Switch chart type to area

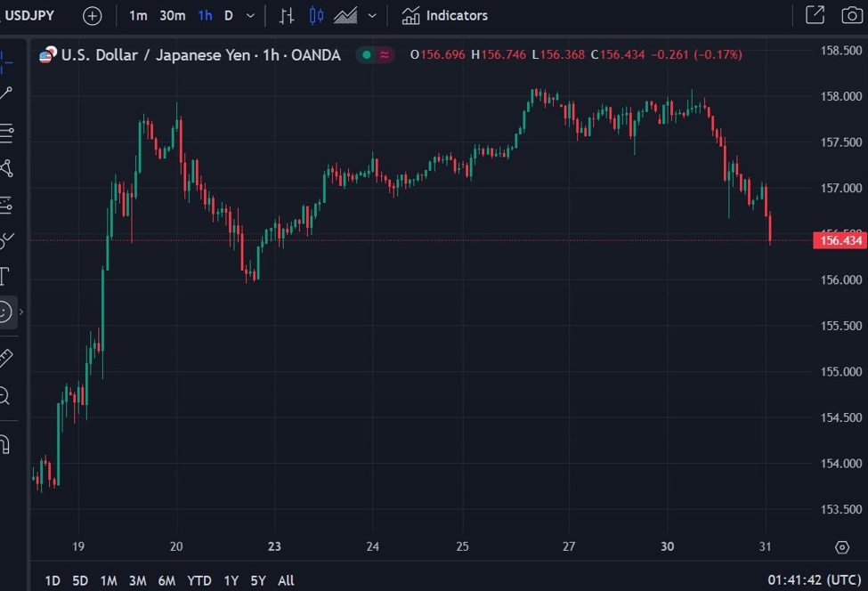coord(345,16)
